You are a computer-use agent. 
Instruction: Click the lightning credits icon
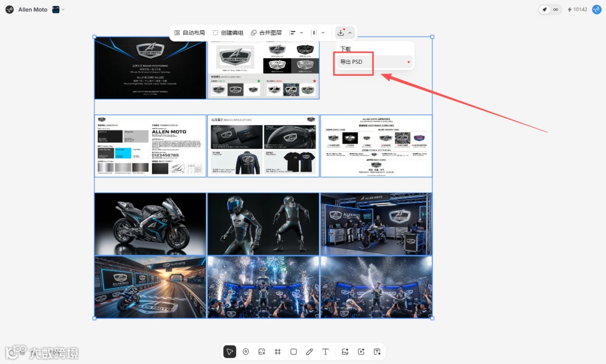pyautogui.click(x=570, y=10)
